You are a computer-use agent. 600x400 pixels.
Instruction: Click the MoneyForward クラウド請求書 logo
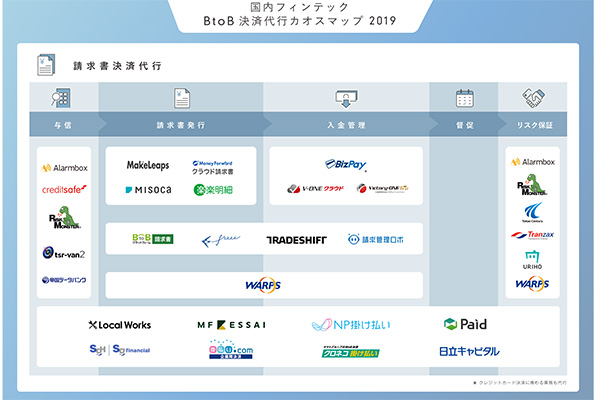pyautogui.click(x=213, y=167)
